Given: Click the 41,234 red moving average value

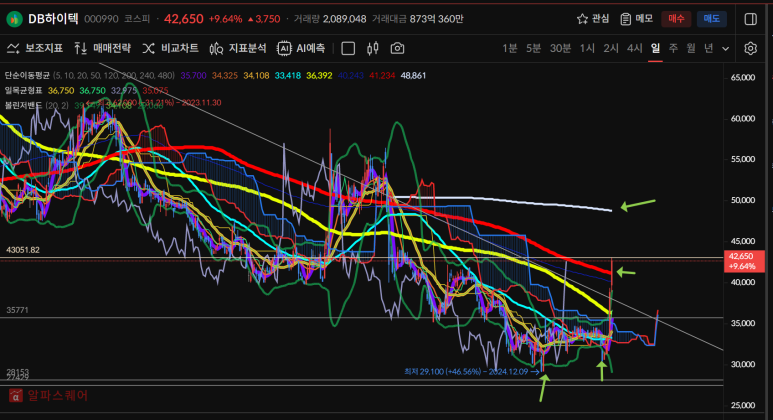Looking at the screenshot, I should (382, 75).
